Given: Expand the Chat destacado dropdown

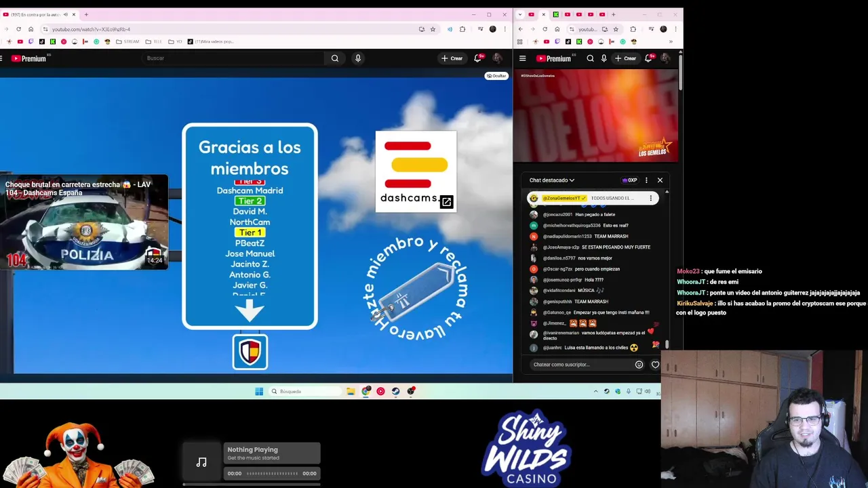Looking at the screenshot, I should [x=552, y=180].
